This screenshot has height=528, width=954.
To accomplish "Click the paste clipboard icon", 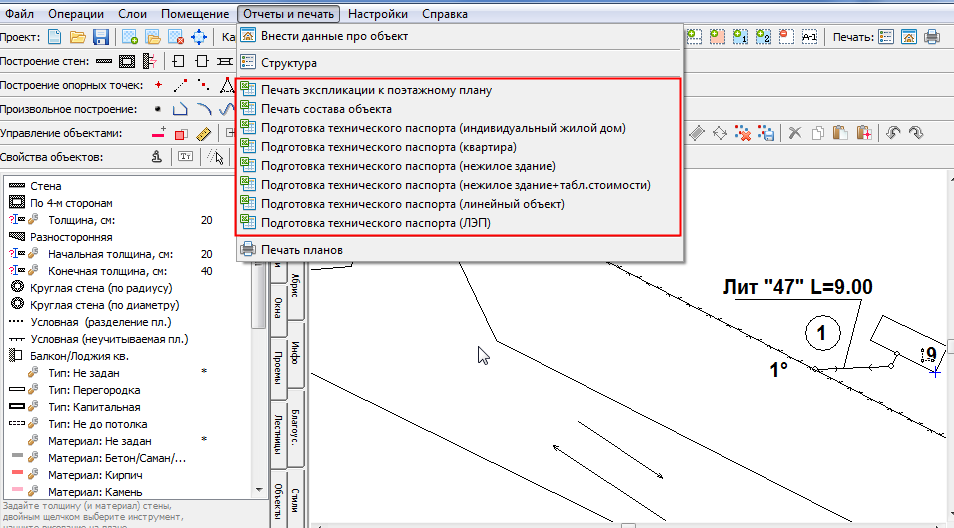I will point(840,133).
